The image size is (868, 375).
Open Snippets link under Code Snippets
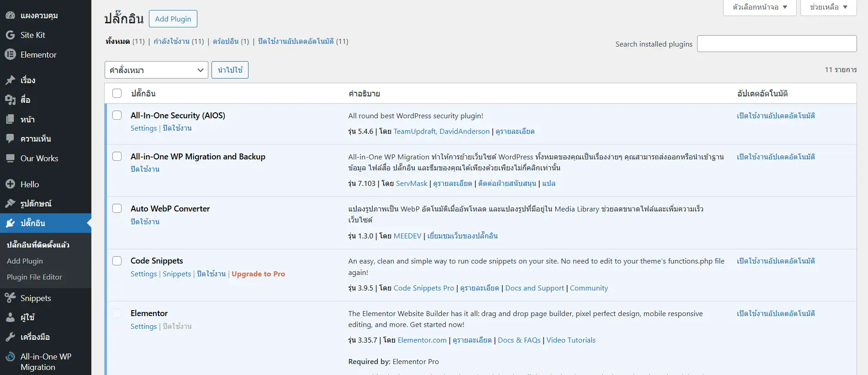click(177, 274)
